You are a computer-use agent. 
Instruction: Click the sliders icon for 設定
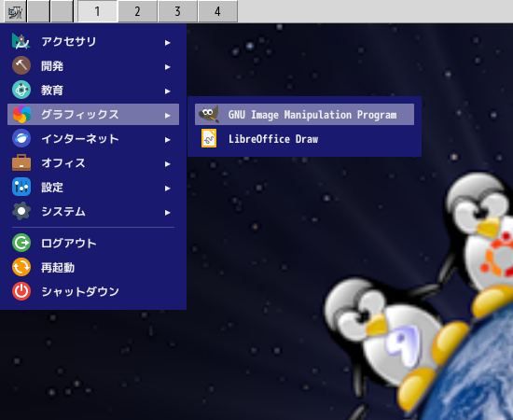[21, 187]
